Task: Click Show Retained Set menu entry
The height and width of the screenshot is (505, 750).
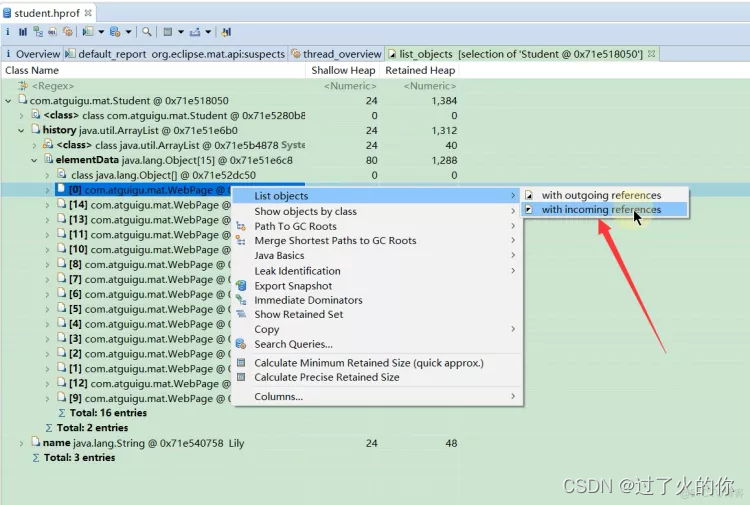Action: click(x=298, y=314)
